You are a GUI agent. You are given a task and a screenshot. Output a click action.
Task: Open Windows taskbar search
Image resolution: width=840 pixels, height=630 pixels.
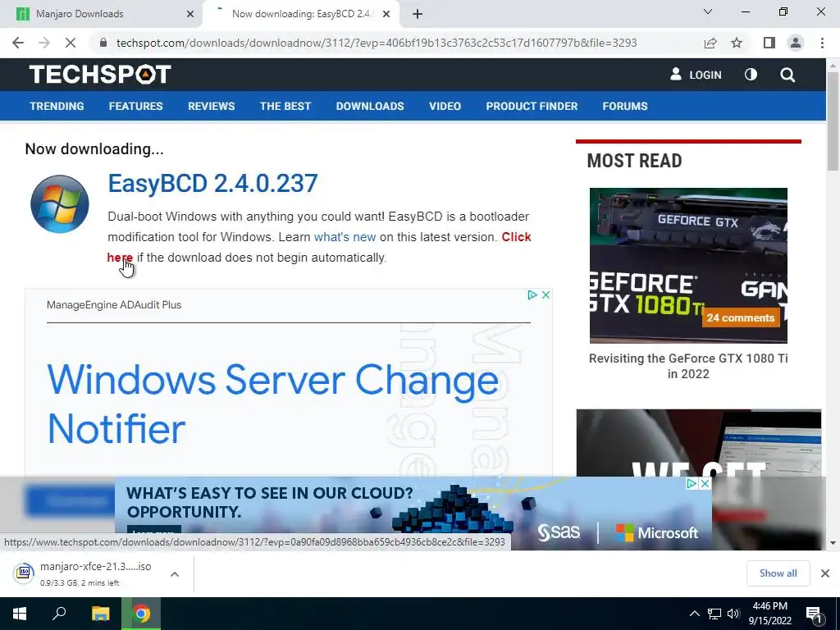pyautogui.click(x=59, y=614)
